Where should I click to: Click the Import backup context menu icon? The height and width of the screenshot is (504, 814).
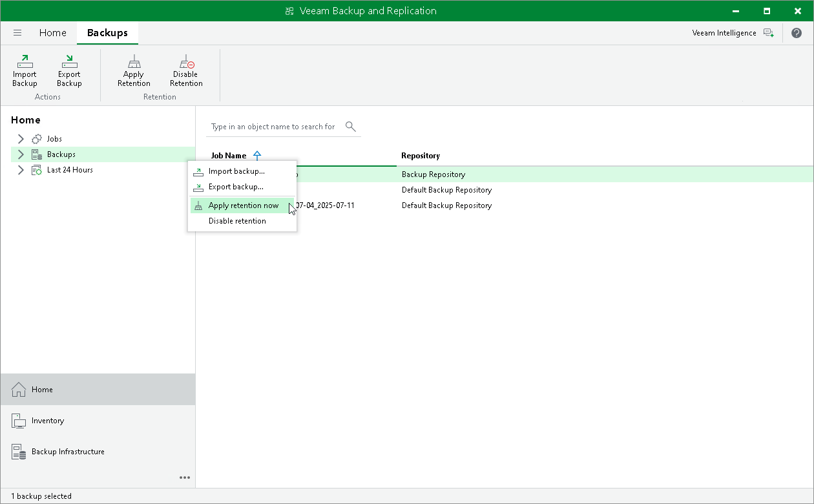(198, 172)
